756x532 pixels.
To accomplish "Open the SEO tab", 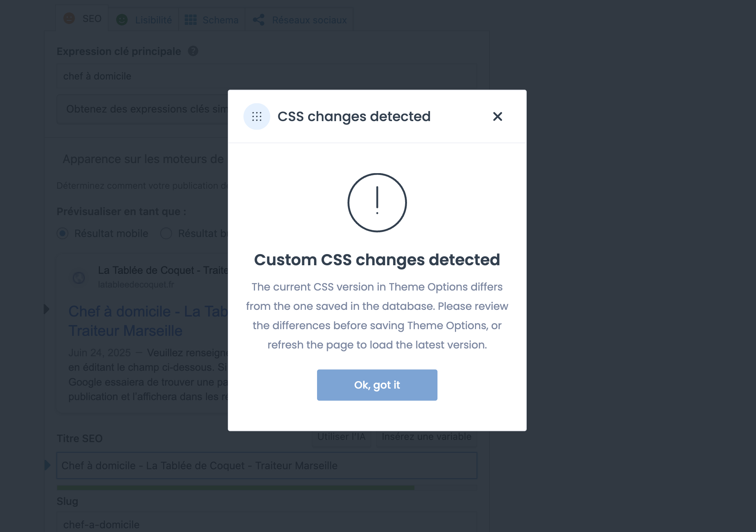I will (x=82, y=18).
